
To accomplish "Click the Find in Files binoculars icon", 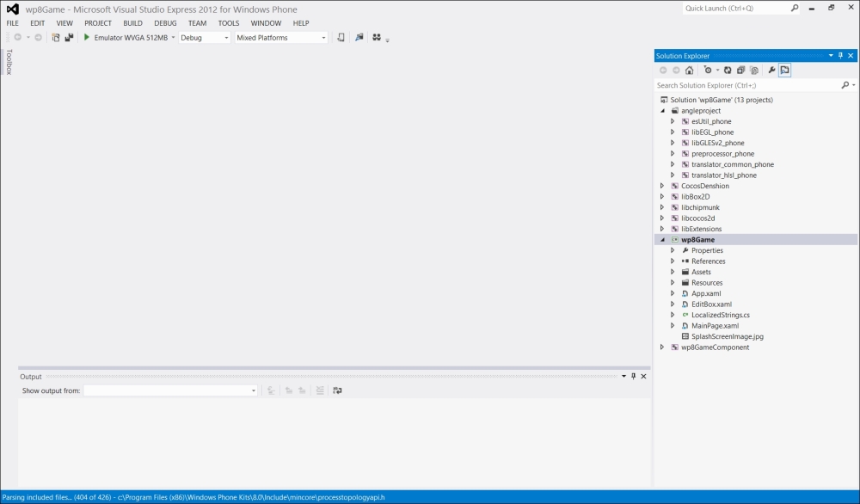I will (x=377, y=37).
